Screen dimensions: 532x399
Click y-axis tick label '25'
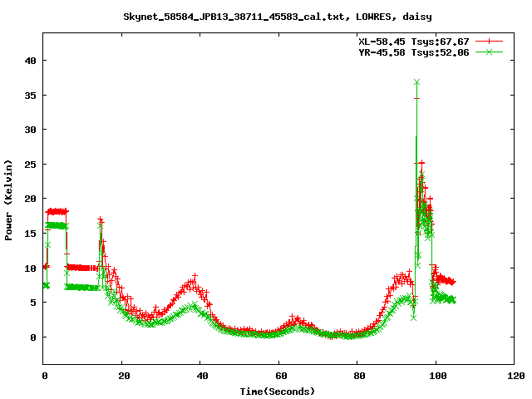coord(30,165)
